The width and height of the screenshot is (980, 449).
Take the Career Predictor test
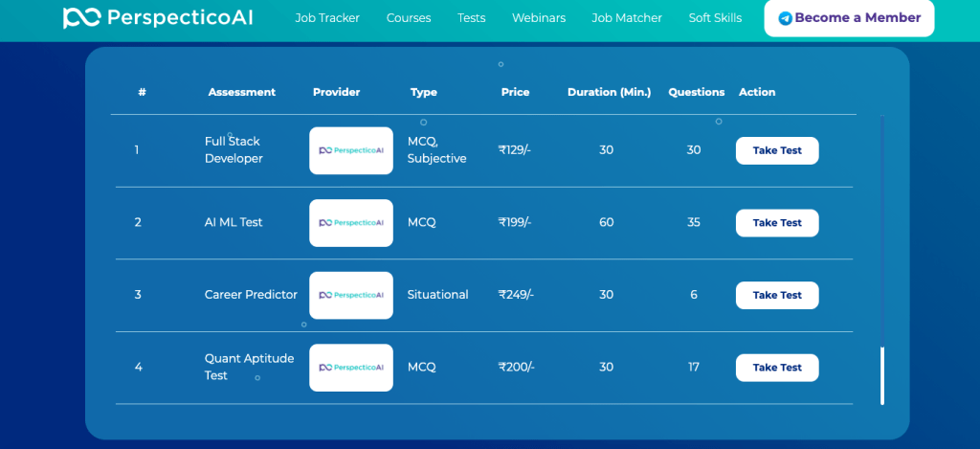tap(777, 295)
